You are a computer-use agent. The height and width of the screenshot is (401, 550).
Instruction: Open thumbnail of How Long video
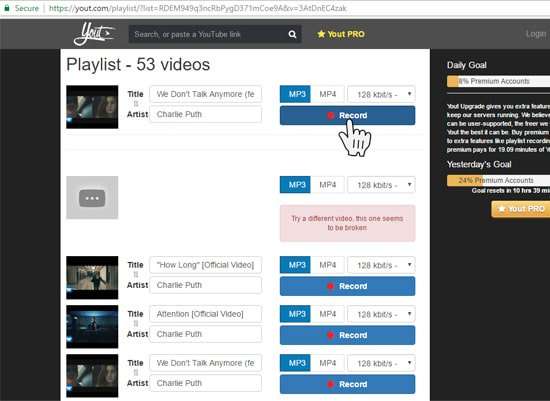pos(92,278)
